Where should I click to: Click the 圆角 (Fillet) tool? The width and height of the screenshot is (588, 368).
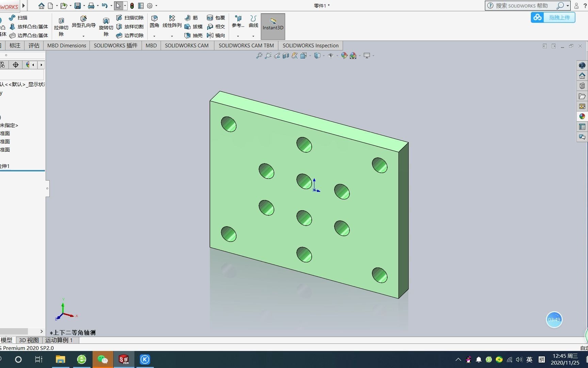click(154, 21)
